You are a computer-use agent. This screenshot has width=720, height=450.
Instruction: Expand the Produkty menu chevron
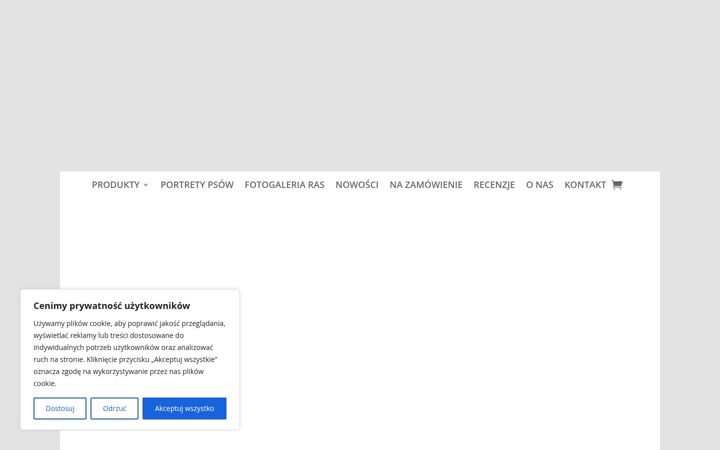click(x=146, y=185)
